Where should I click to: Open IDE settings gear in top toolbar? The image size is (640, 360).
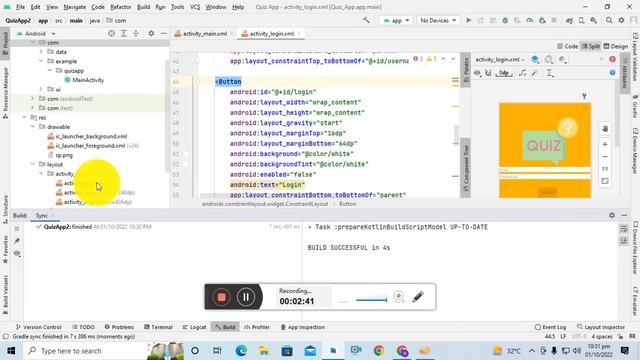click(x=621, y=20)
